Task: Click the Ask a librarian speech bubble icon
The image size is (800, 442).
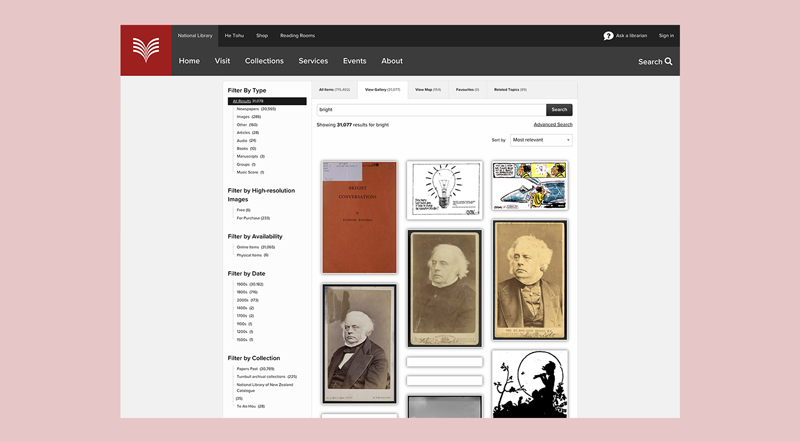Action: click(x=608, y=36)
